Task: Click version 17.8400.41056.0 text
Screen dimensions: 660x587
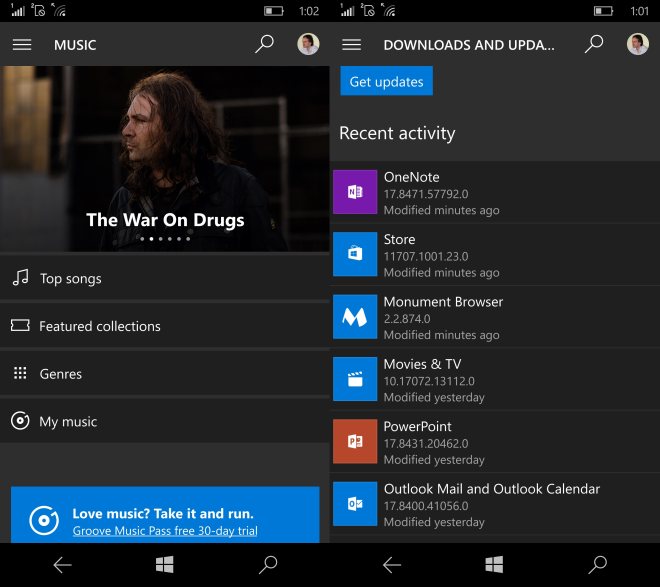Action: click(426, 506)
